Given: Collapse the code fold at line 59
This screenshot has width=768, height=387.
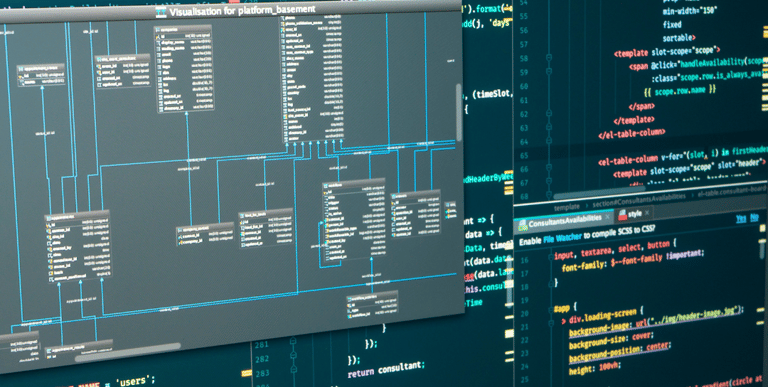Looking at the screenshot, I should click(x=549, y=72).
